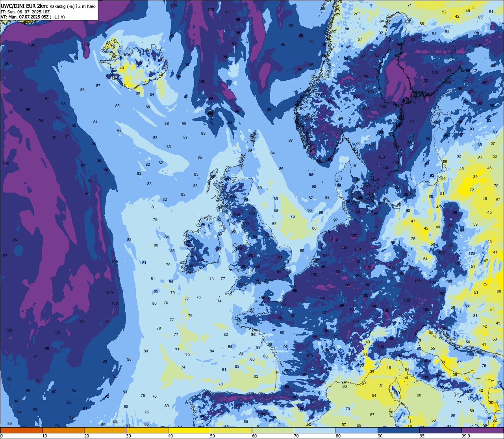This screenshot has height=439, width=504.
Task: Click the "Rakastig (%) í 2 m hæð" label
Action: (72, 6)
